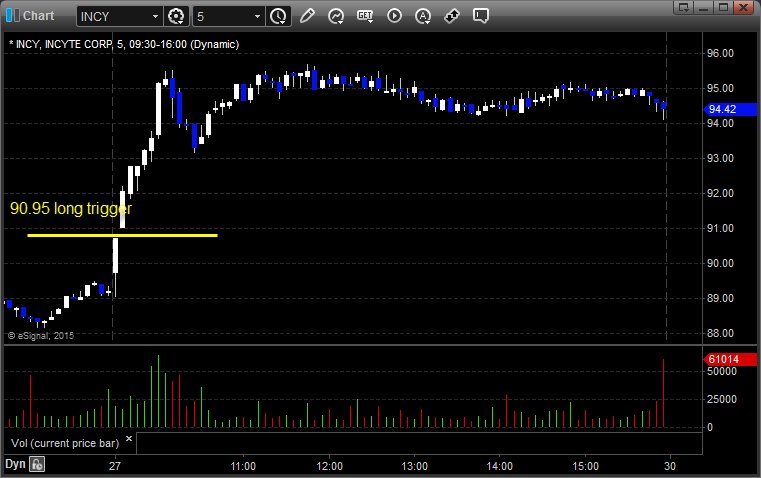Click the window pop-out button
The width and height of the screenshot is (761, 478).
[683, 7]
